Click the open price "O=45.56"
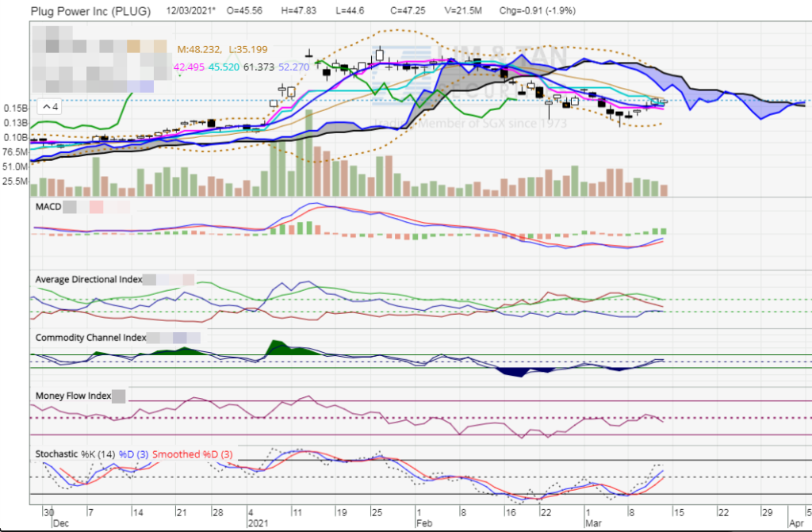 coord(244,10)
